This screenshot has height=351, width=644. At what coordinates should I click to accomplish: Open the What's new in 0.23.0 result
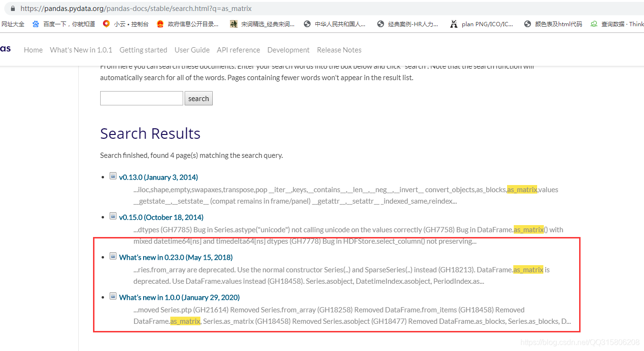click(x=176, y=257)
